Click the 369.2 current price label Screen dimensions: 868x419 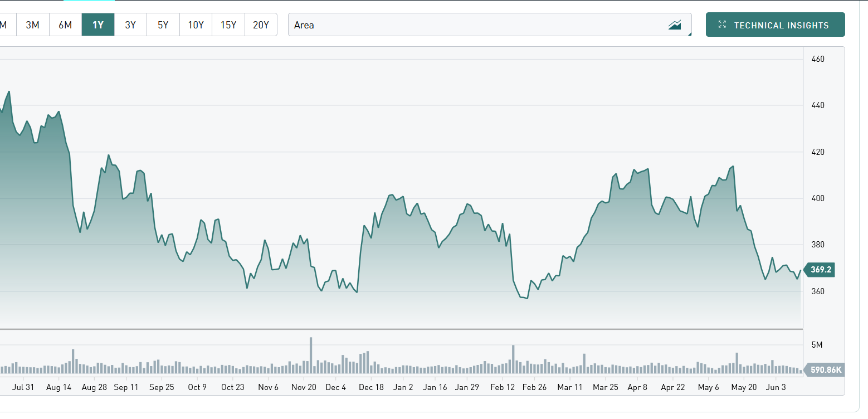coord(821,270)
